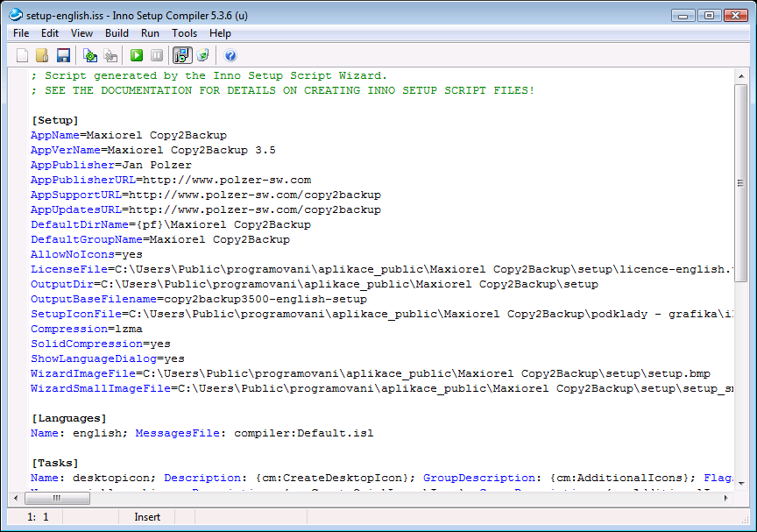Click the line starting with "WizardSmallImageFile"

coord(382,388)
